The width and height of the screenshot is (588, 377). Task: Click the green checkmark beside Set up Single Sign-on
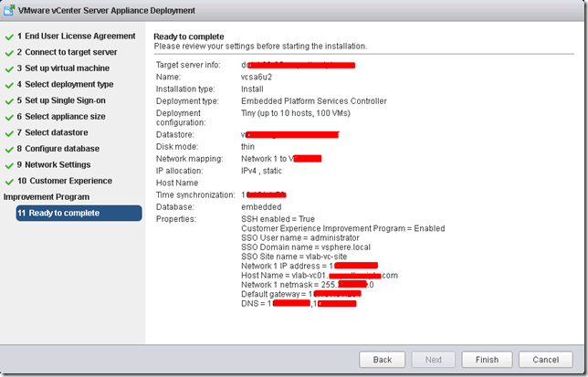click(9, 101)
